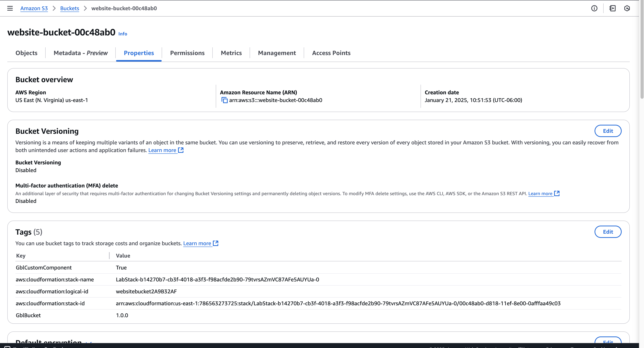Click external link icon beside MFA Learn more
This screenshot has height=348, width=644.
point(557,193)
